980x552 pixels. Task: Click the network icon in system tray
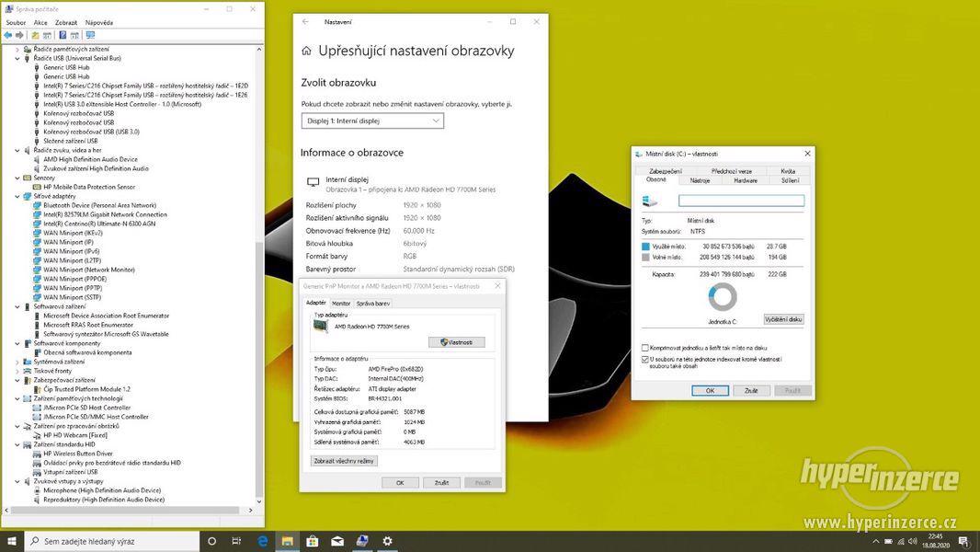[901, 541]
